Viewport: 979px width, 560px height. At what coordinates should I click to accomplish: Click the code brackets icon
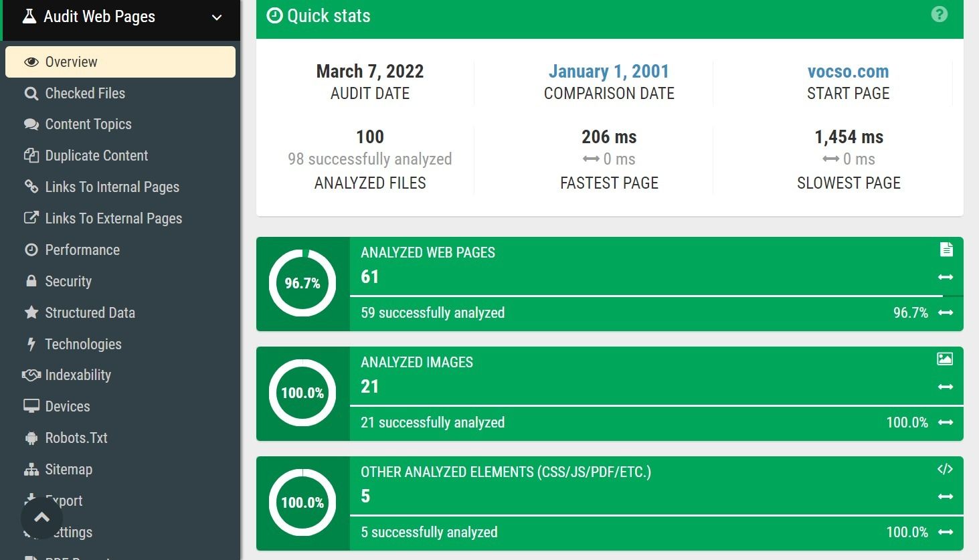(x=945, y=469)
